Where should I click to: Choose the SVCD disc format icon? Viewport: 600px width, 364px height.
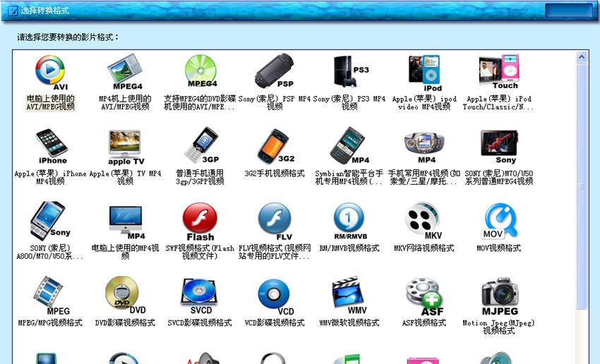point(199,296)
